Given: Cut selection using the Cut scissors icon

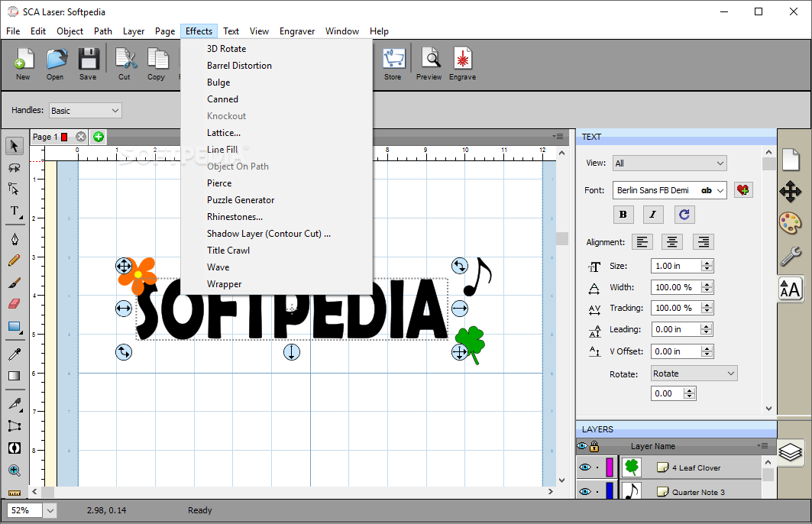Looking at the screenshot, I should pyautogui.click(x=125, y=64).
